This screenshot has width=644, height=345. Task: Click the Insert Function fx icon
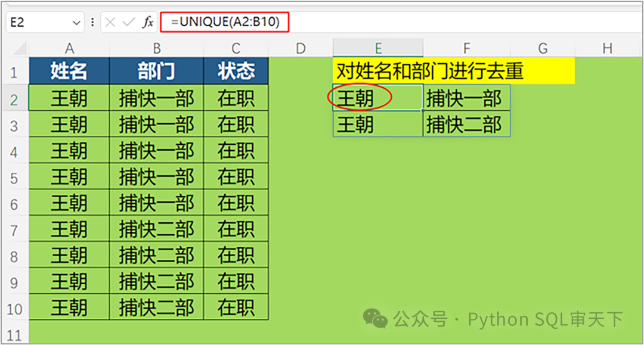pyautogui.click(x=147, y=23)
